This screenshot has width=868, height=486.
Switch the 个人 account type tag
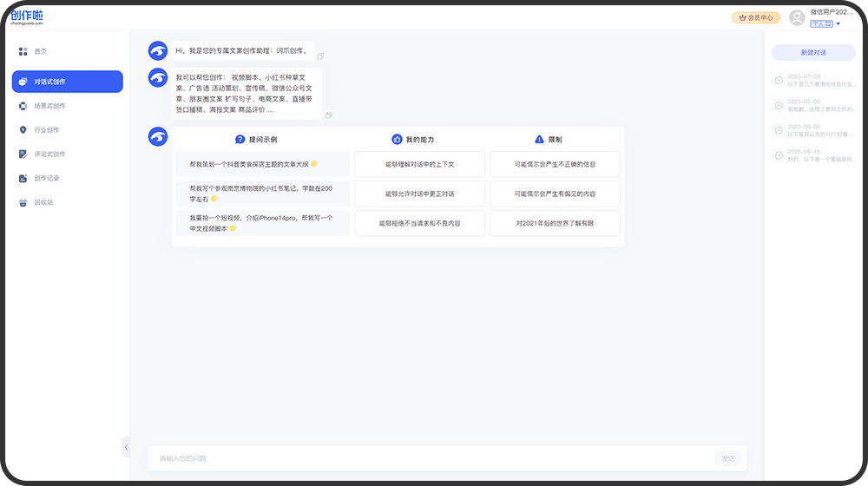pos(821,24)
